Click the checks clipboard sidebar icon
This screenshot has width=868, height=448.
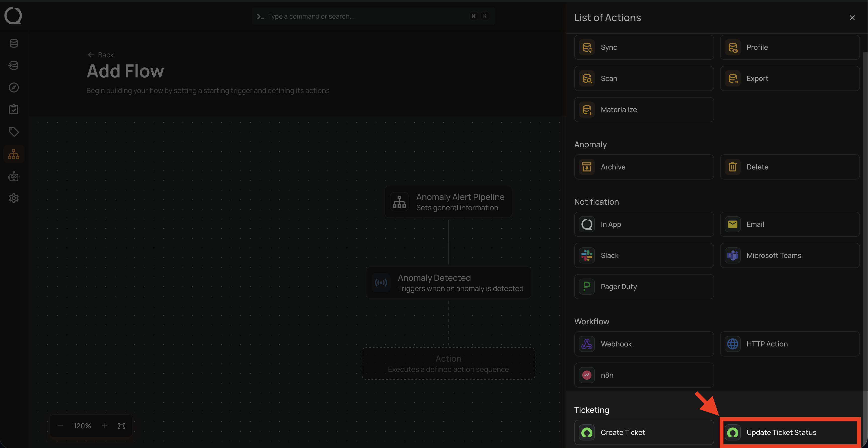pyautogui.click(x=14, y=109)
